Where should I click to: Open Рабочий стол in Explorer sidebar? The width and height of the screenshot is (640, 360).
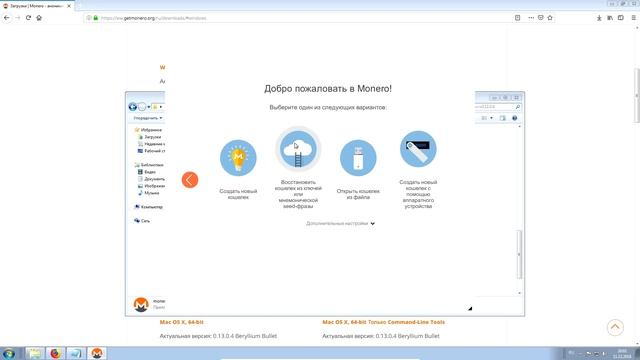point(151,151)
